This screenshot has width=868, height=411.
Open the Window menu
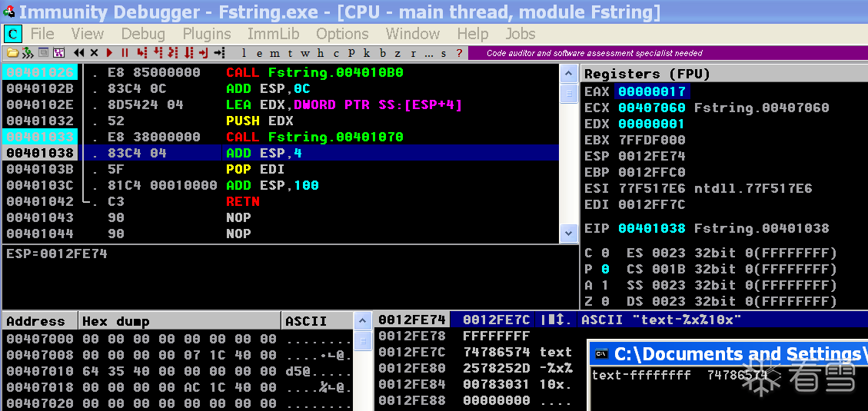coord(412,34)
